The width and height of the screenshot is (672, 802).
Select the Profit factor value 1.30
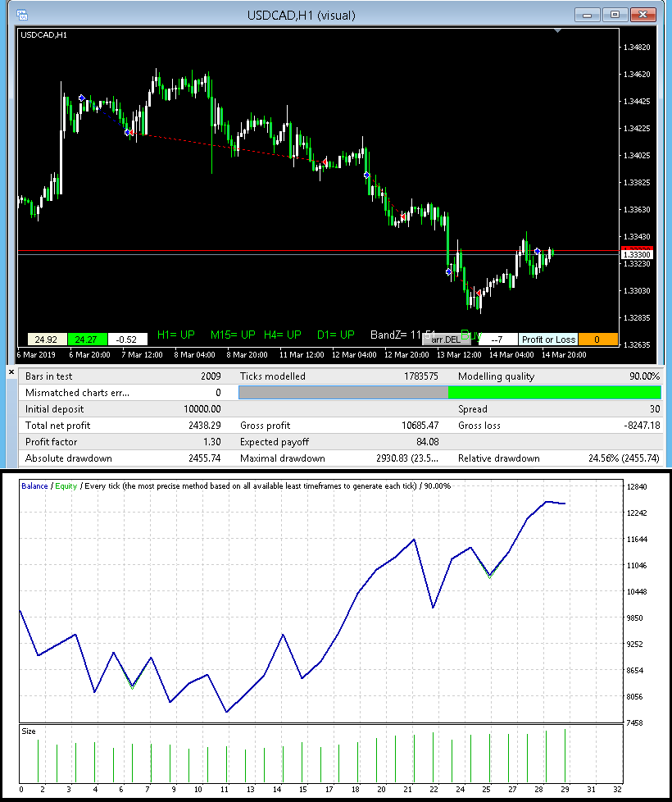[x=211, y=441]
